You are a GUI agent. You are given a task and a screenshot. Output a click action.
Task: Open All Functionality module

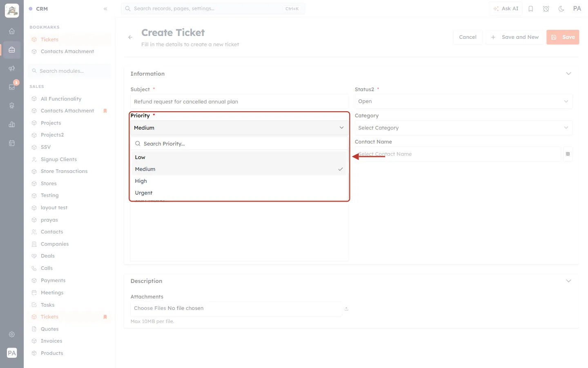[x=61, y=99]
